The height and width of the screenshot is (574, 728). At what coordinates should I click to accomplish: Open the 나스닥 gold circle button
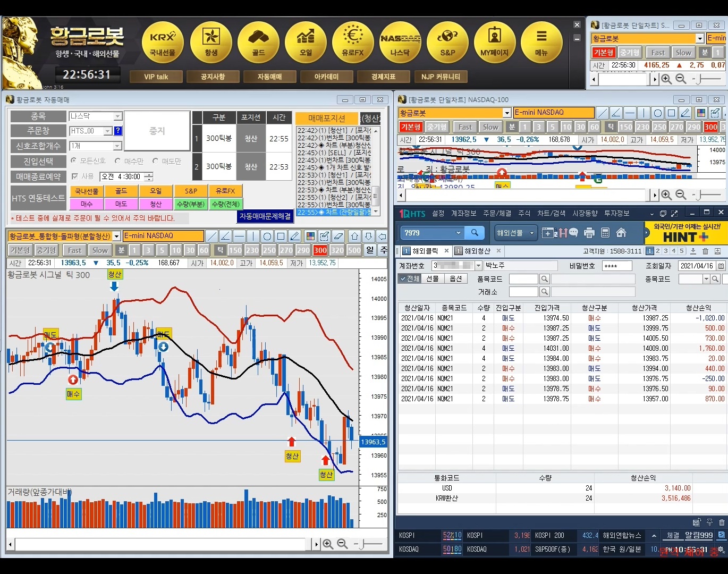(x=400, y=43)
